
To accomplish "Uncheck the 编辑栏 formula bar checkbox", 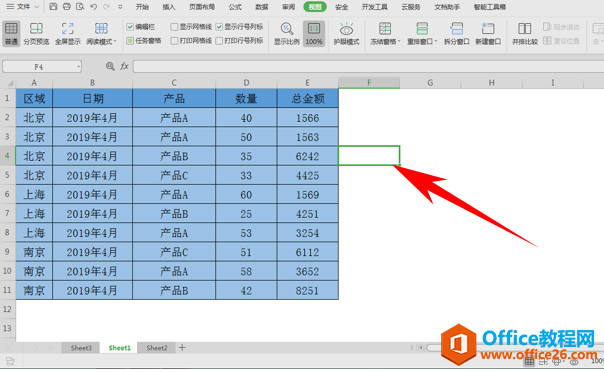I will pos(130,27).
